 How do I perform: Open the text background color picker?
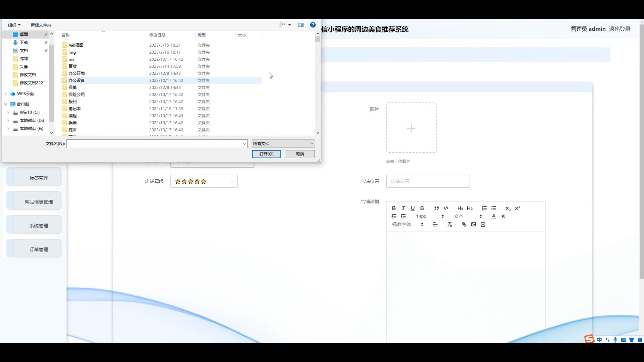(x=503, y=216)
